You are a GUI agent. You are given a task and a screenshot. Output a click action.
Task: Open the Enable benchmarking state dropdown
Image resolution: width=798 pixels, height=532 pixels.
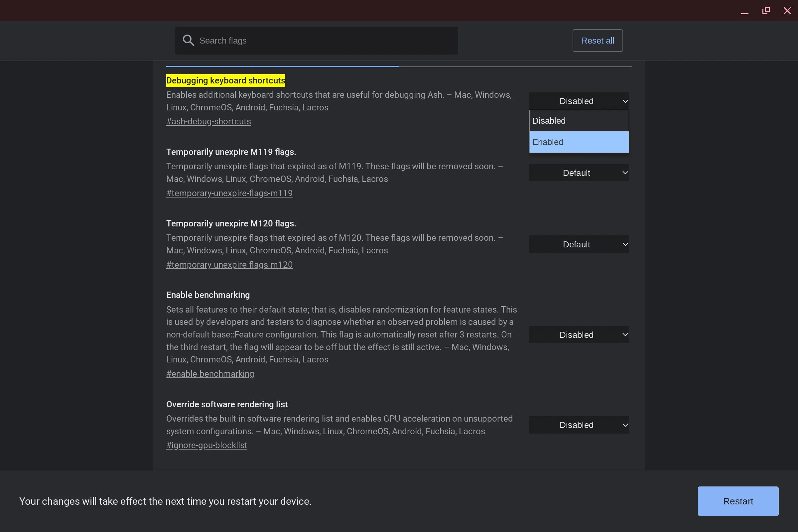(579, 334)
